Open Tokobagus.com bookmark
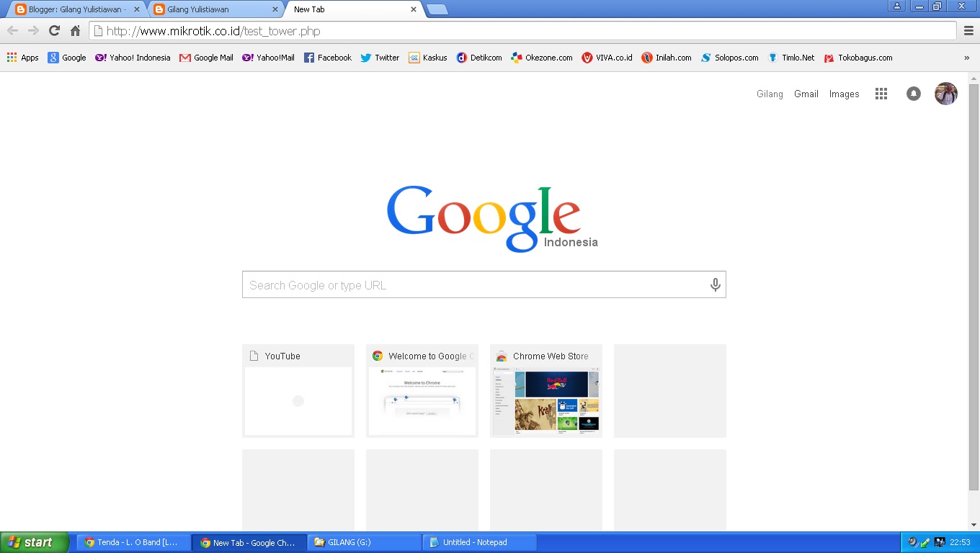The image size is (980, 553). 858,58
